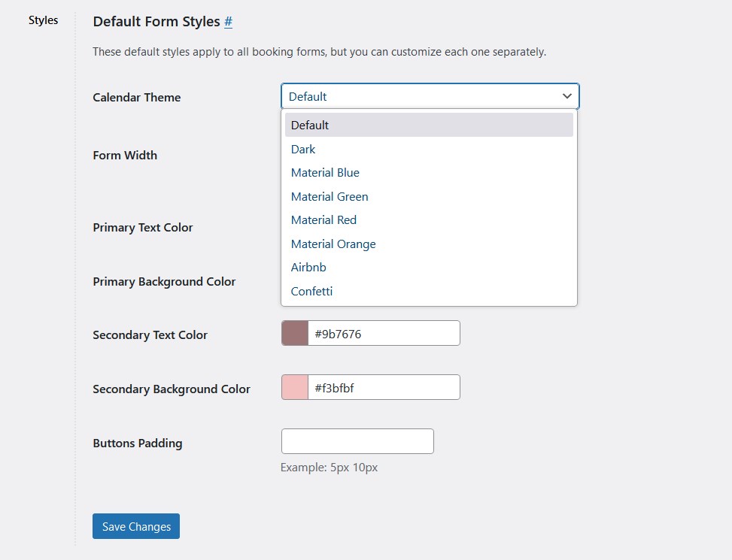This screenshot has height=560, width=732.
Task: Select the Default theme option
Action: click(429, 125)
